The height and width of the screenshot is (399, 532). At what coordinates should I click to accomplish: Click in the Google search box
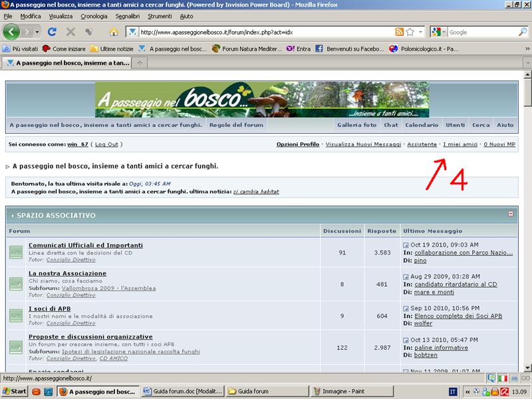pyautogui.click(x=483, y=32)
